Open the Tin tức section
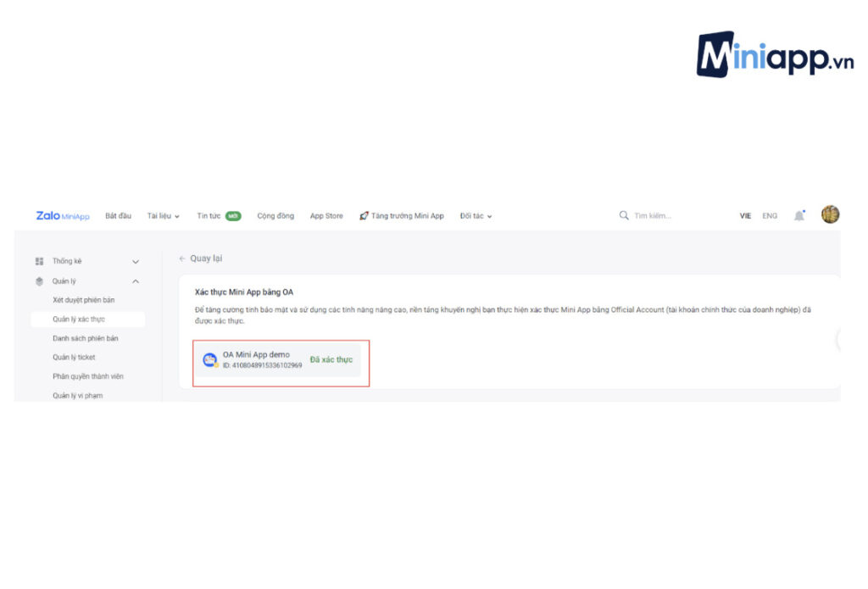Screen dimensions: 868x589 (209, 216)
